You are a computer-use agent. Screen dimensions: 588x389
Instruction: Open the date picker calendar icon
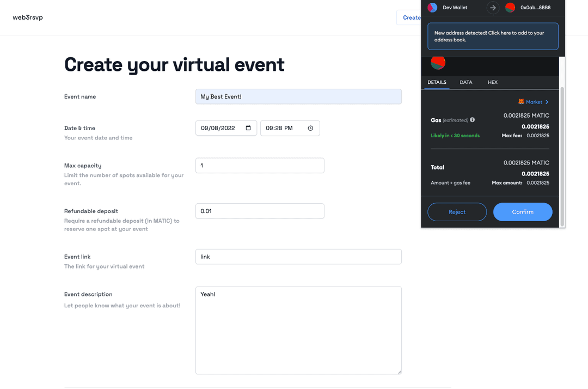click(x=248, y=128)
